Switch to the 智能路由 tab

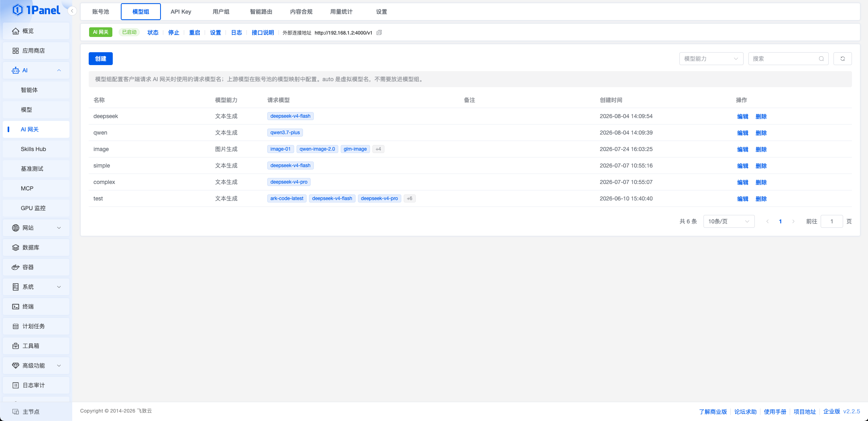(261, 12)
